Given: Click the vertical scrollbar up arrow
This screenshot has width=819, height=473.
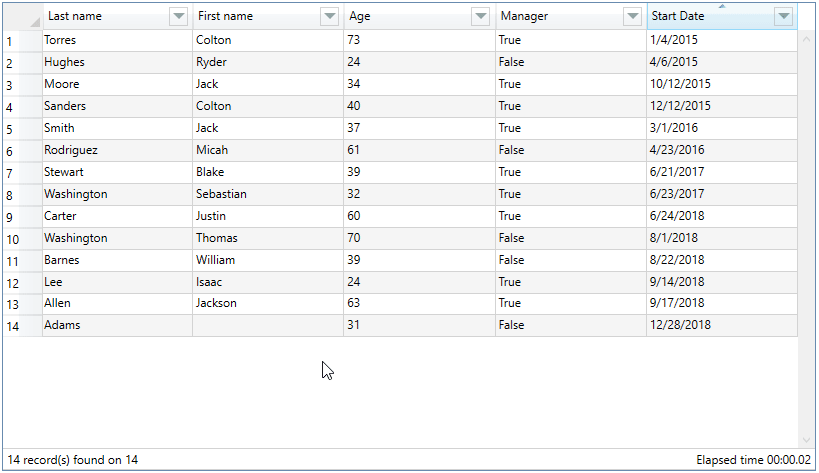Looking at the screenshot, I should (806, 39).
